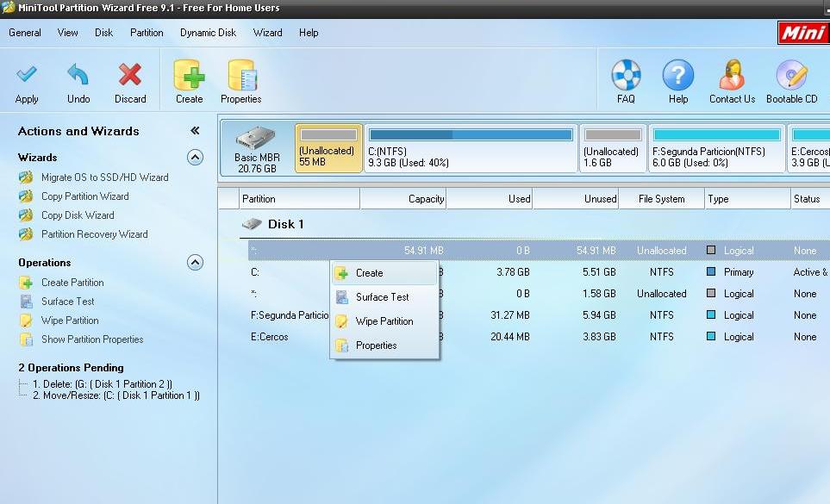Sort by the Used column header
This screenshot has width=830, height=504.
(x=490, y=199)
